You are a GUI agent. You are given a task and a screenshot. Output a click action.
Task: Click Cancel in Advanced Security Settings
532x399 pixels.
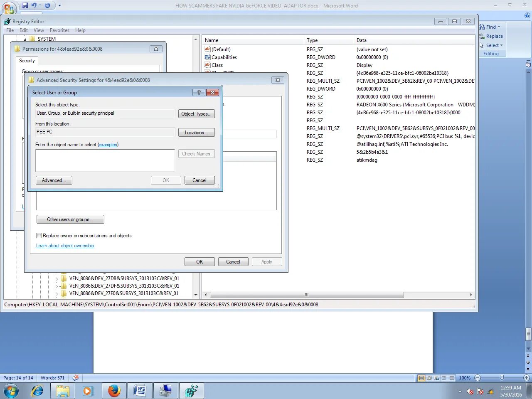[x=233, y=262]
